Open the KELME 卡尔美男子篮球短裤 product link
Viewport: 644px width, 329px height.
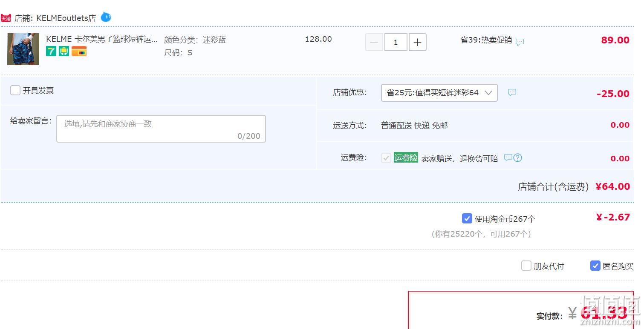[102, 39]
